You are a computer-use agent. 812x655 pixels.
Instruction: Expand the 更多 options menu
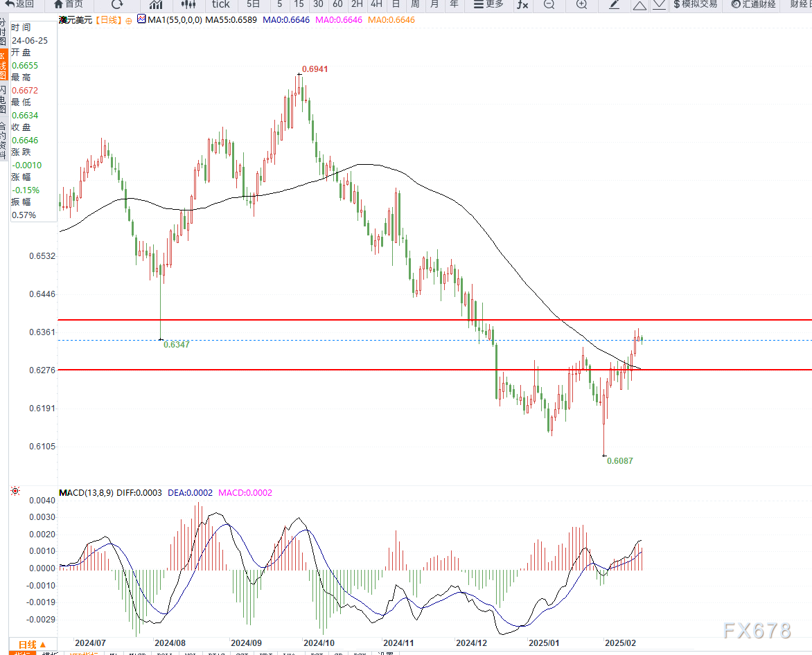click(x=489, y=6)
